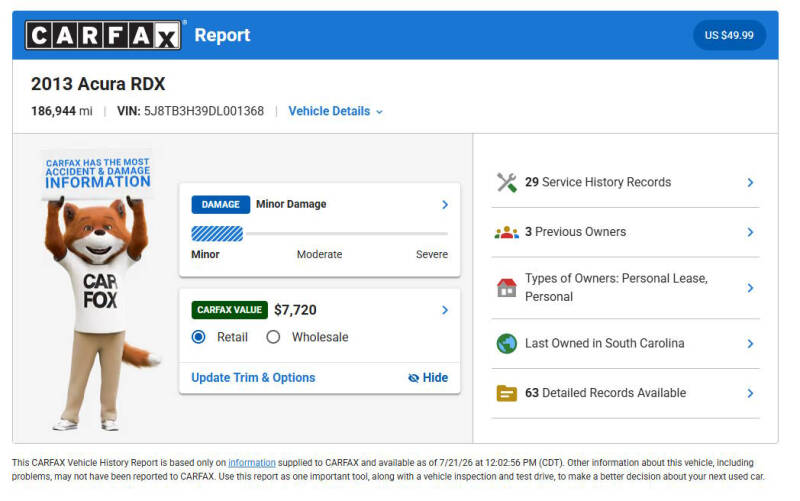Click the Minor label under damage bar
Screen dimensions: 800x501
(x=205, y=254)
